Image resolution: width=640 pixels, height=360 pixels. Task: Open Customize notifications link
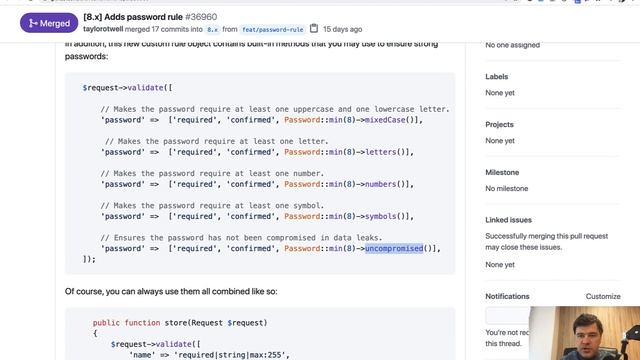603,296
